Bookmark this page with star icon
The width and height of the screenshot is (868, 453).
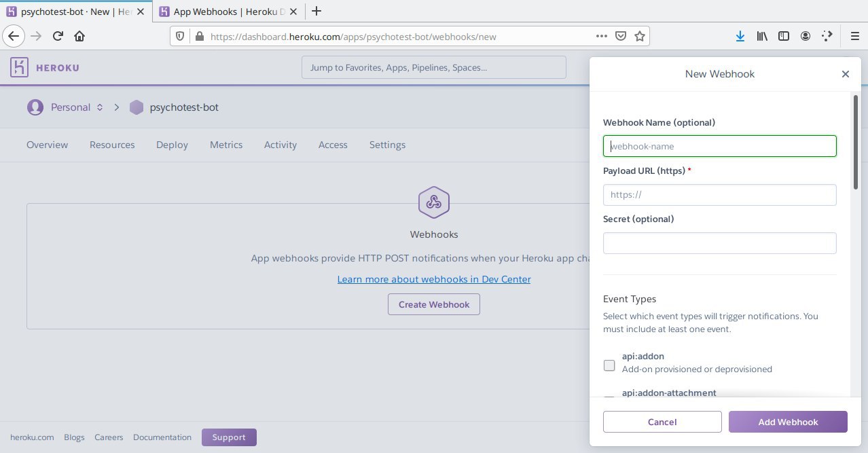[639, 37]
